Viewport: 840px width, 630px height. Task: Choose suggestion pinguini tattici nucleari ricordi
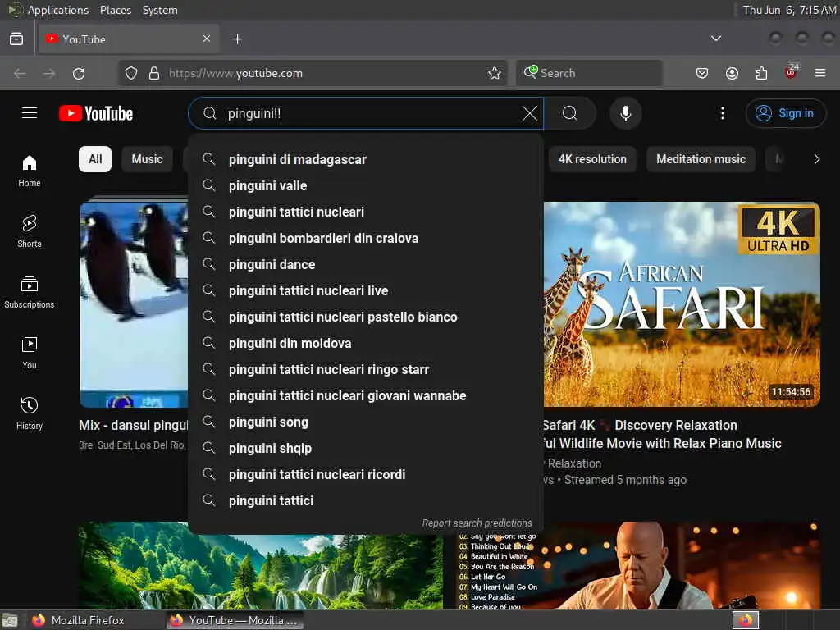(366, 474)
